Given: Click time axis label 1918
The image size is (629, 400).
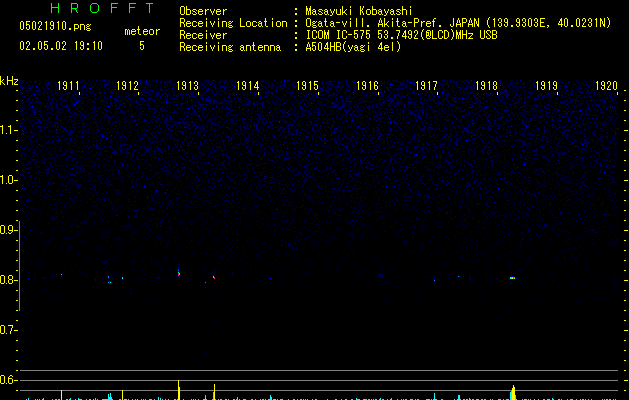Looking at the screenshot, I should coord(487,86).
